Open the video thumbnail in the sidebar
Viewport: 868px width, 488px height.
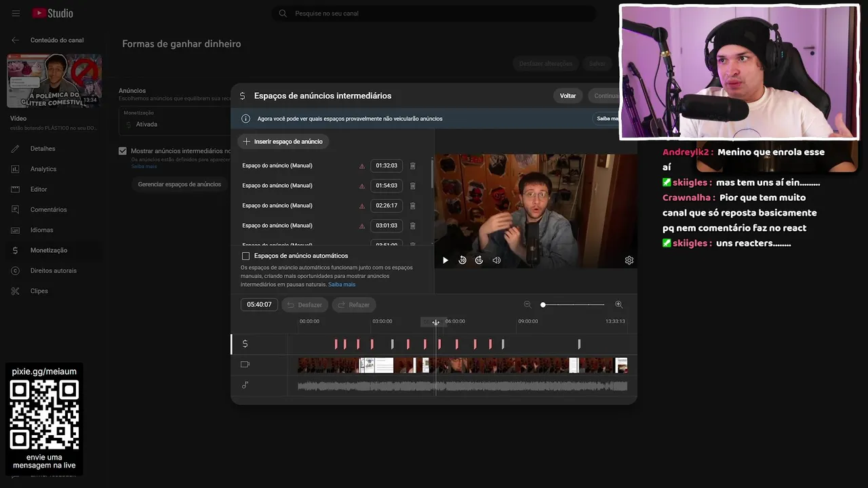point(54,81)
